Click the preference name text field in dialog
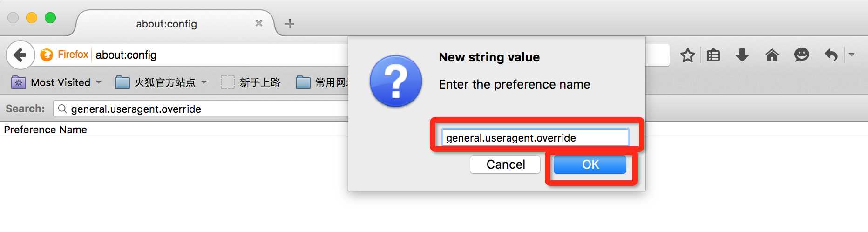This screenshot has width=868, height=232. [x=535, y=138]
